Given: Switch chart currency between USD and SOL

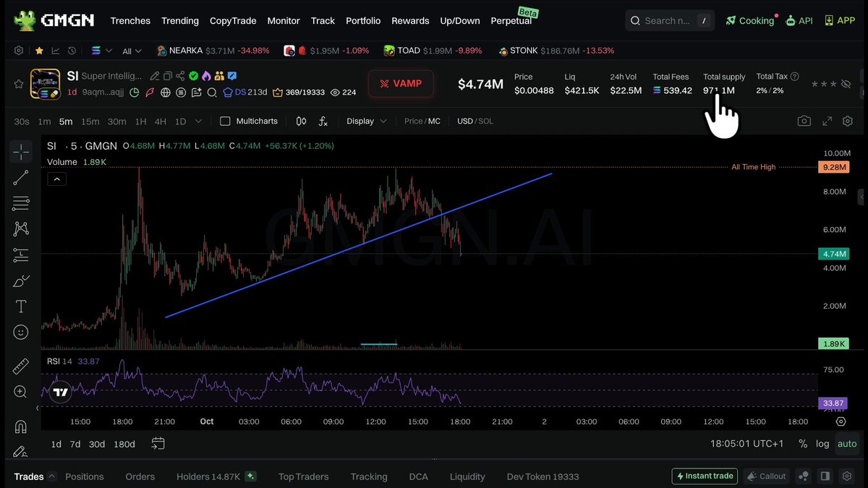Looking at the screenshot, I should pyautogui.click(x=475, y=121).
